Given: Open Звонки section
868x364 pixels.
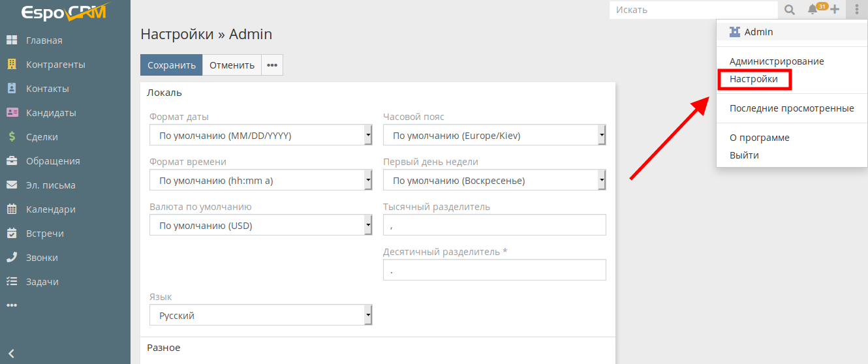Looking at the screenshot, I should [42, 258].
